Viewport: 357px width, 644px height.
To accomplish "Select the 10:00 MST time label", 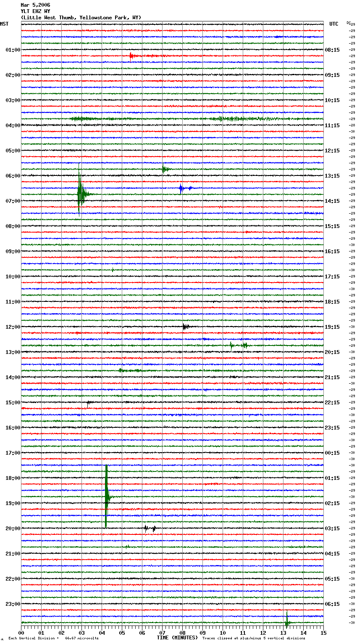I will [13, 277].
